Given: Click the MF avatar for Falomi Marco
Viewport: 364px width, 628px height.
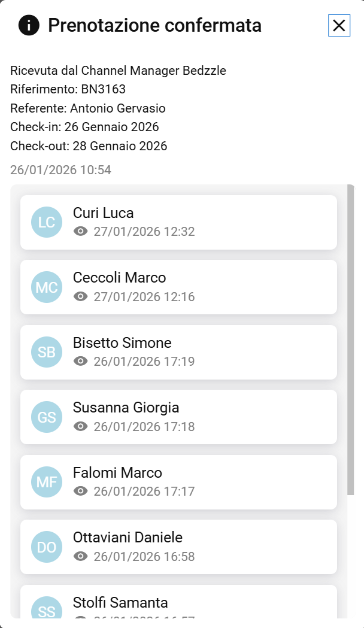Looking at the screenshot, I should pos(47,482).
